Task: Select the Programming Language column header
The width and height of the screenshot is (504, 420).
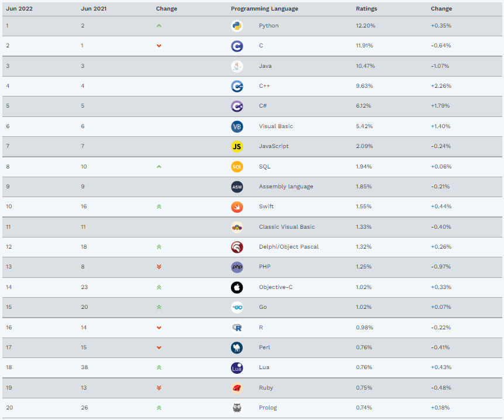Action: click(x=264, y=9)
